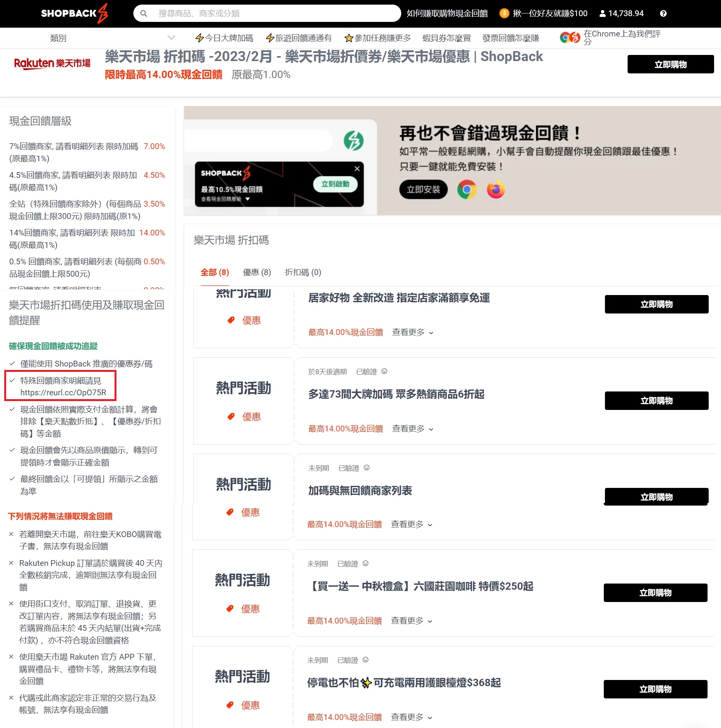Viewport: 721px width, 728px height.
Task: Click verified smiley on 加碼與無回饋商家列表 deal
Action: click(367, 468)
